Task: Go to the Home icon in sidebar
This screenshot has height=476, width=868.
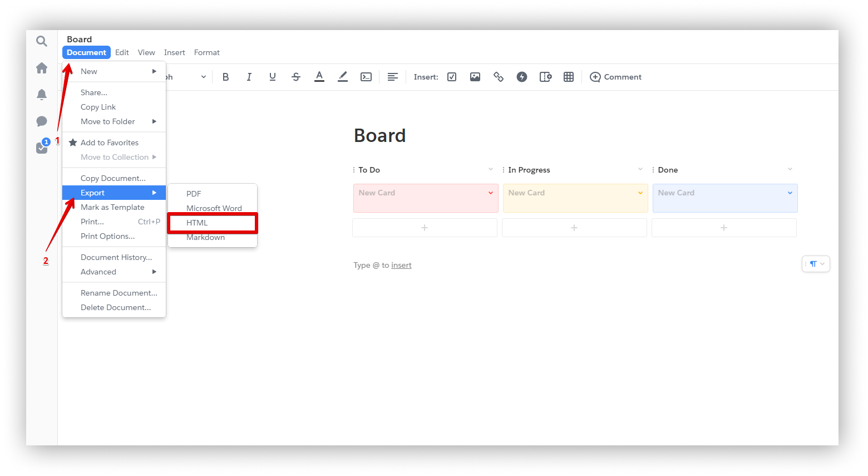Action: 42,68
